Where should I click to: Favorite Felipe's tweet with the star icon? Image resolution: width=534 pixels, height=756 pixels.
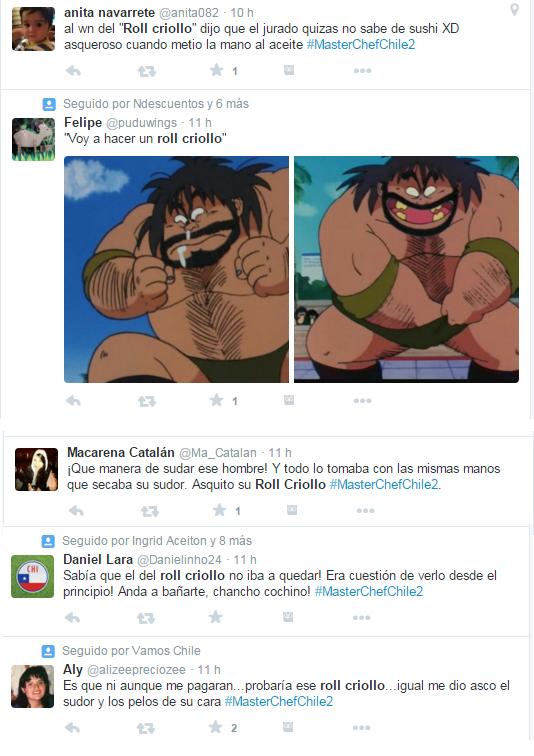click(216, 400)
